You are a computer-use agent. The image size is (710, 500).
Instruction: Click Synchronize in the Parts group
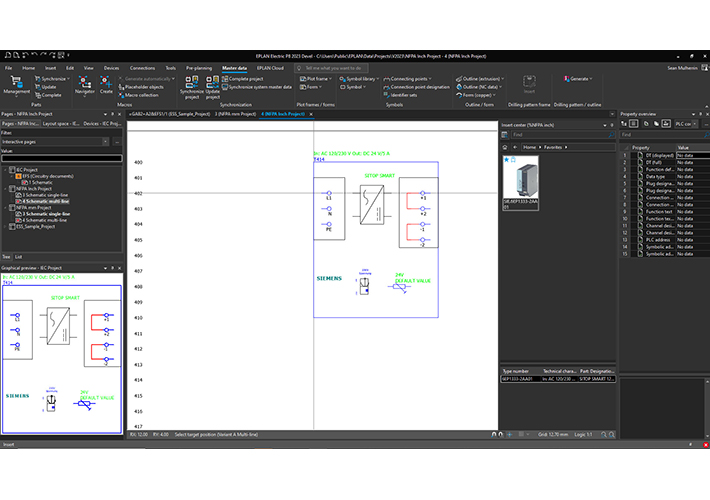[x=52, y=79]
